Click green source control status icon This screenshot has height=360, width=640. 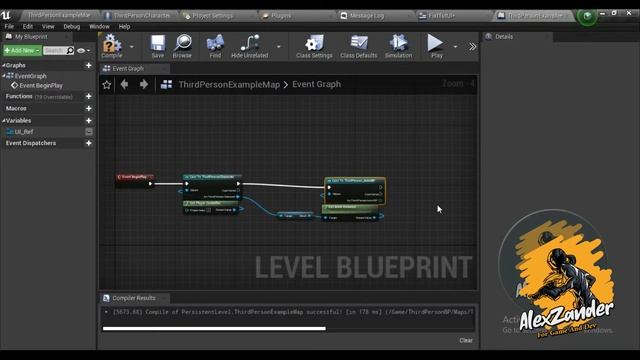tap(587, 16)
